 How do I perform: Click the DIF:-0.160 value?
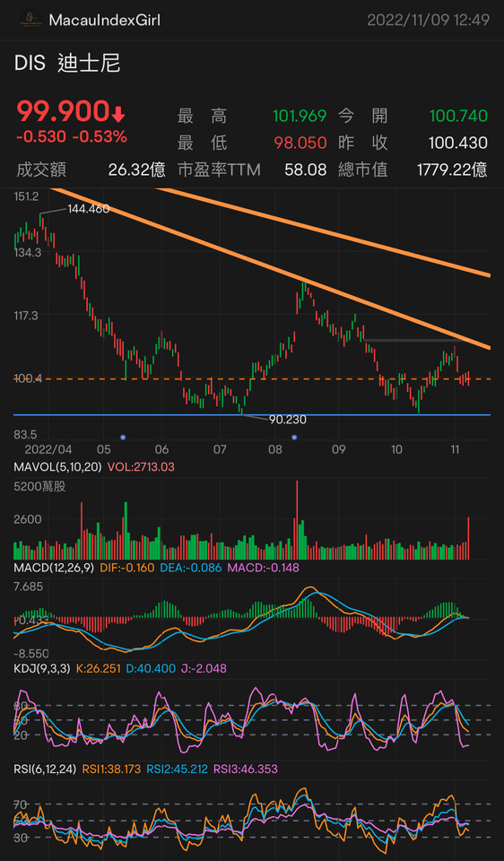[127, 567]
